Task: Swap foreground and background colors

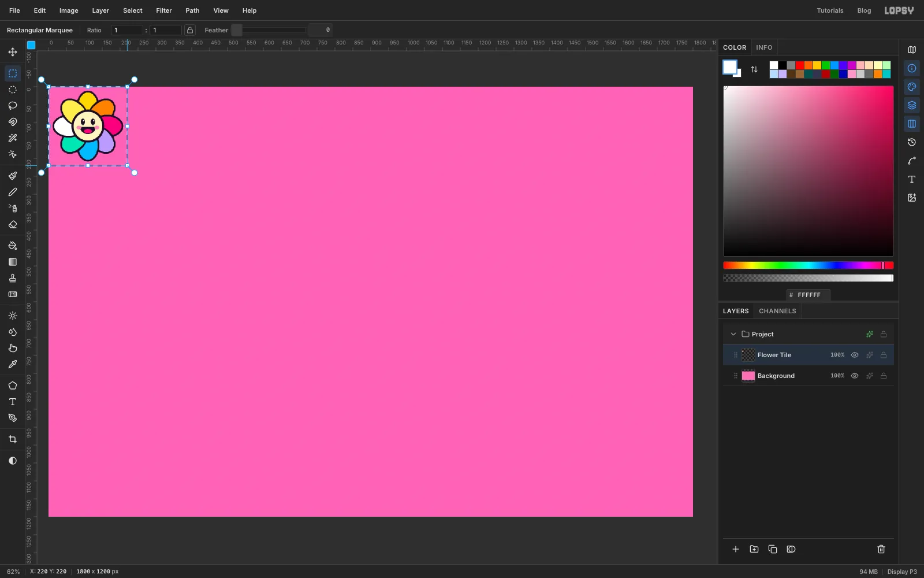Action: [x=754, y=69]
